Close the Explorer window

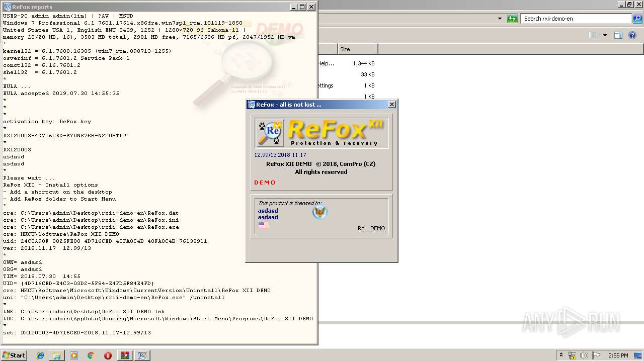coord(638,5)
